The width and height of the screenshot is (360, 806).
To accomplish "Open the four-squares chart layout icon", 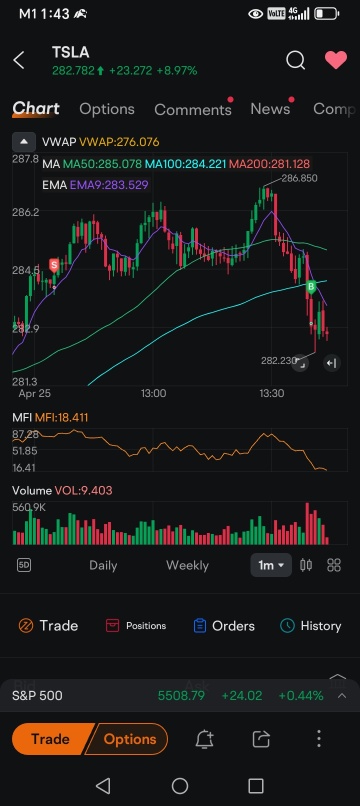I will click(334, 565).
